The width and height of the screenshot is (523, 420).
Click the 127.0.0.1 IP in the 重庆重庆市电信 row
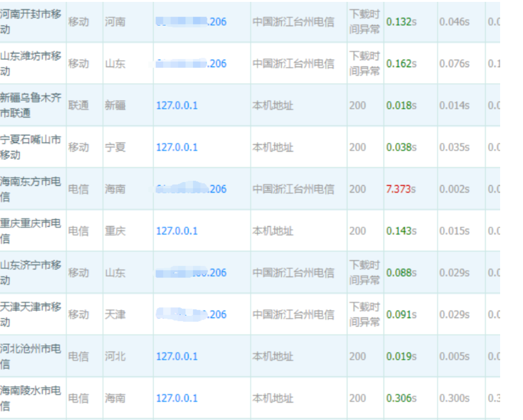pyautogui.click(x=176, y=231)
